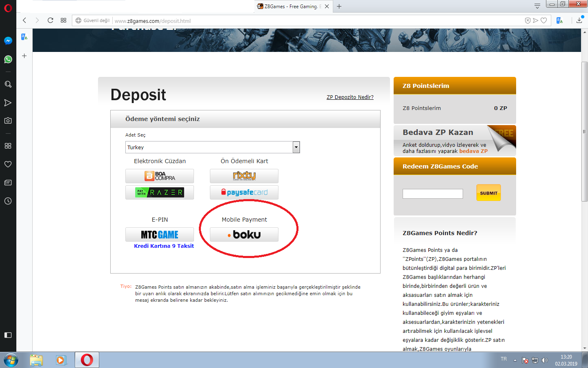Go back to the previous page
Screen dimensions: 588x368
click(x=24, y=20)
